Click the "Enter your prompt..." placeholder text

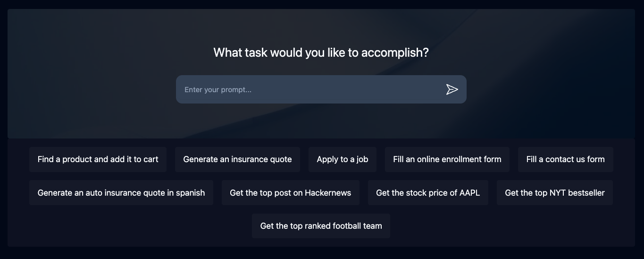click(x=218, y=90)
